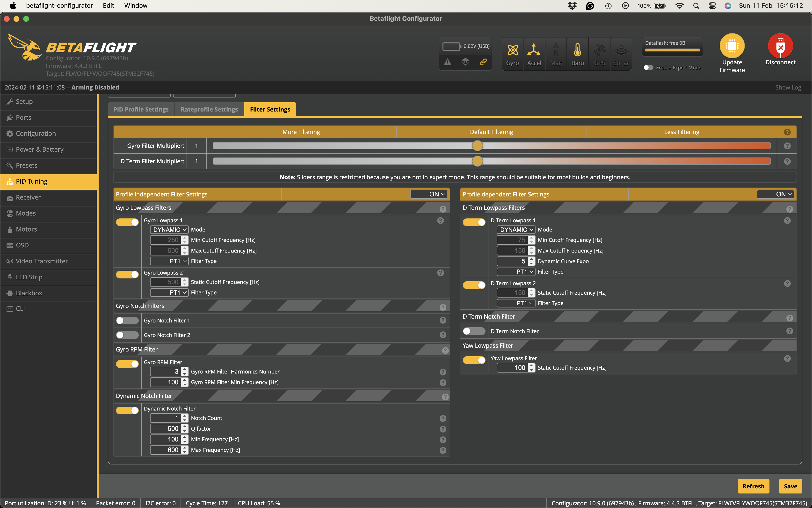Show help for D Term Lowpass 2
The height and width of the screenshot is (508, 812).
click(x=787, y=284)
